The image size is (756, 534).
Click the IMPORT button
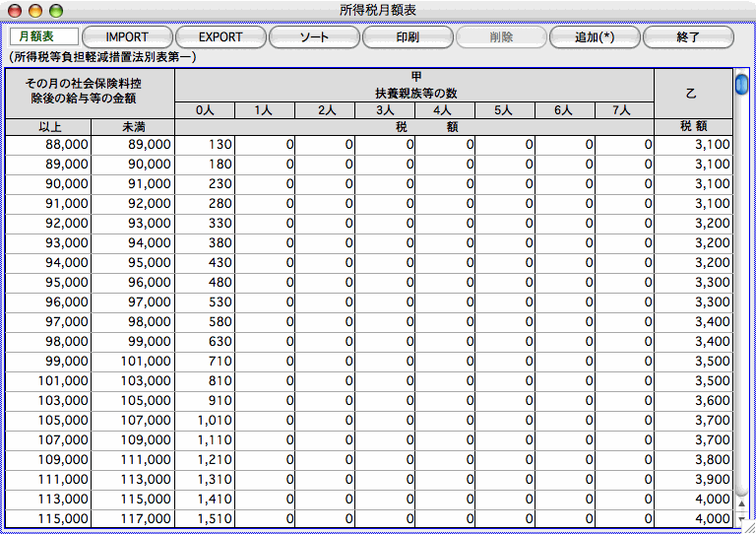(x=127, y=37)
